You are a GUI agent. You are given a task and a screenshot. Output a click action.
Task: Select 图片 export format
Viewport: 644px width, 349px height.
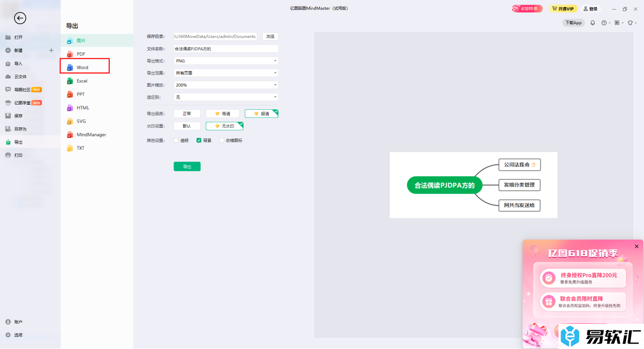(97, 40)
